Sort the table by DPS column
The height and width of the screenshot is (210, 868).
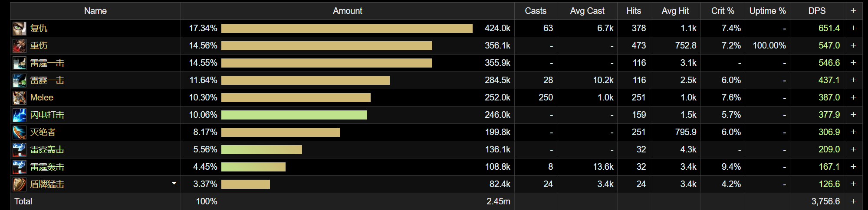coord(816,11)
